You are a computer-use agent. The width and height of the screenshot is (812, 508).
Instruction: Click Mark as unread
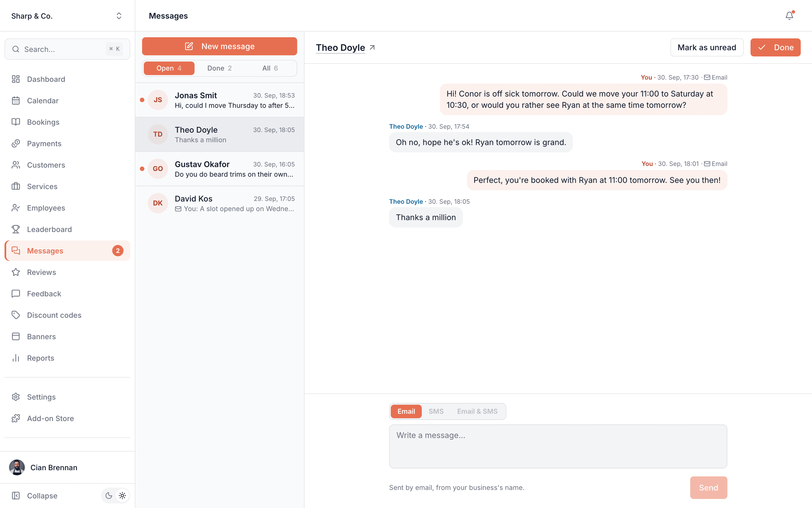[x=707, y=47]
